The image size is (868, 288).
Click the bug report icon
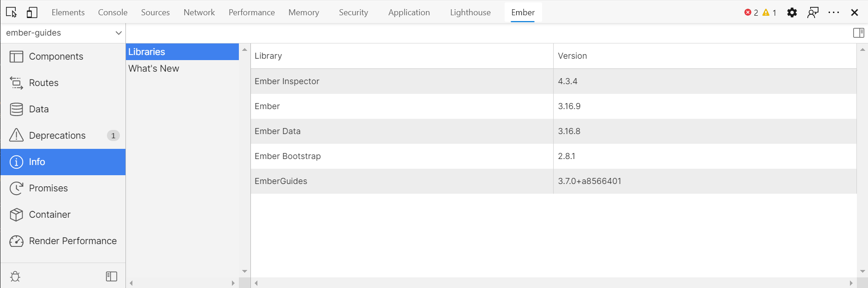pos(15,276)
